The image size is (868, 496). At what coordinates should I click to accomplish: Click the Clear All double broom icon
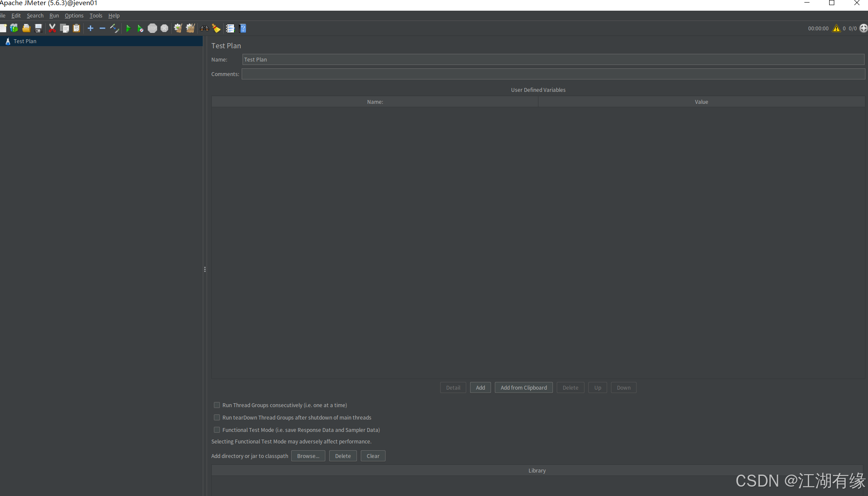[190, 28]
